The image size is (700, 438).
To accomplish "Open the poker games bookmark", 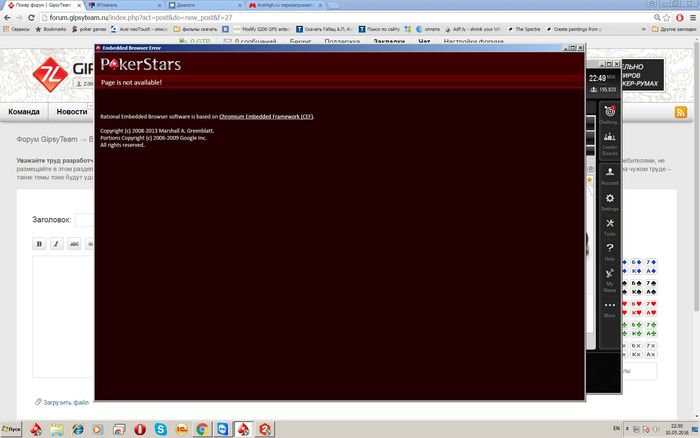I will pyautogui.click(x=89, y=29).
